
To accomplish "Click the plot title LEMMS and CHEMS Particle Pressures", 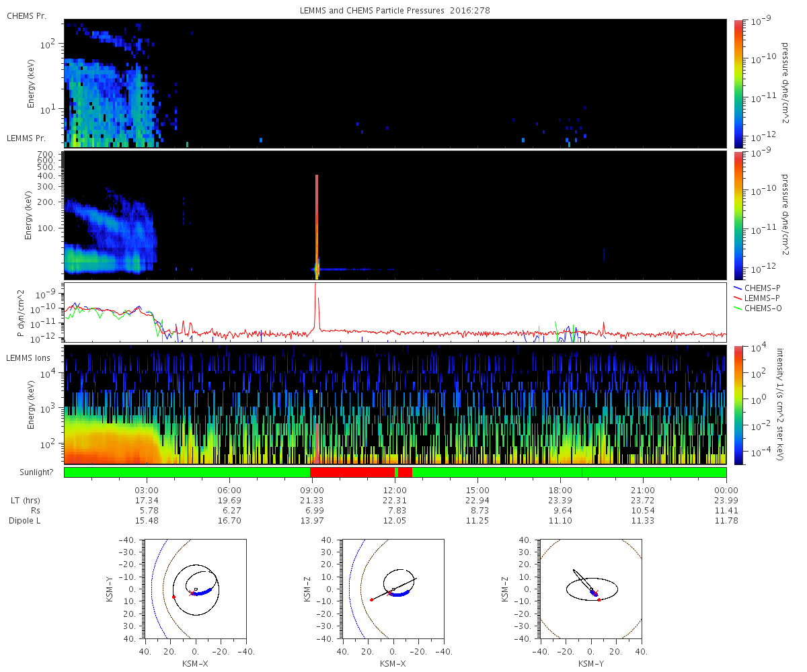I will point(373,11).
